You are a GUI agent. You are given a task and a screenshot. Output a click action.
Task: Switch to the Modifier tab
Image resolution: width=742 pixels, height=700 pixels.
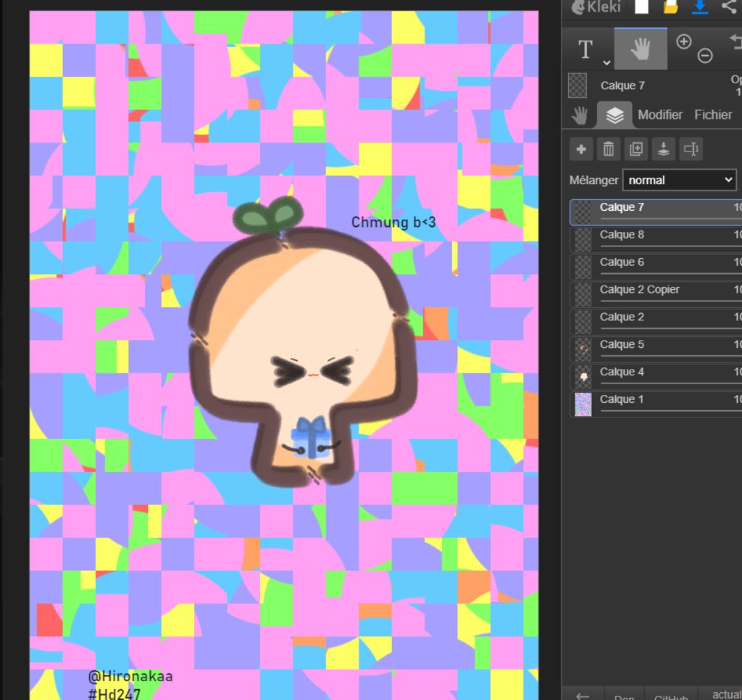[660, 114]
